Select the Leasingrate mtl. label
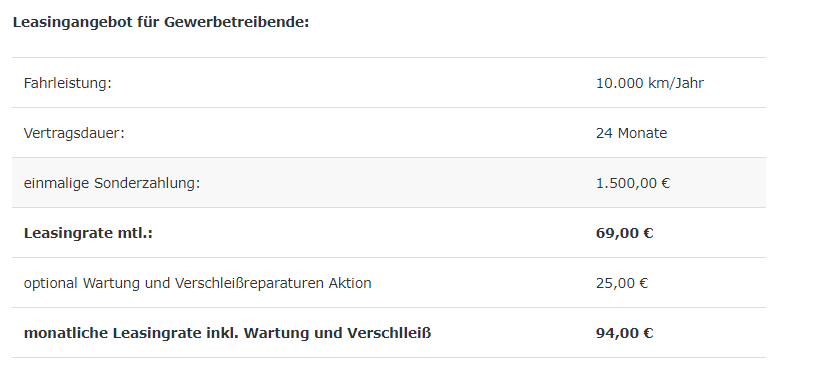This screenshot has width=815, height=389. point(88,233)
